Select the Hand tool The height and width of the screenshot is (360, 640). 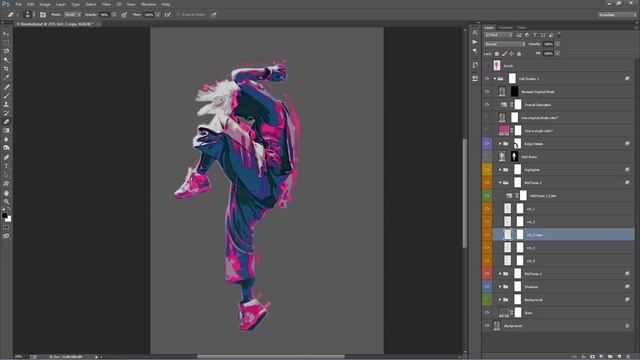(x=6, y=193)
